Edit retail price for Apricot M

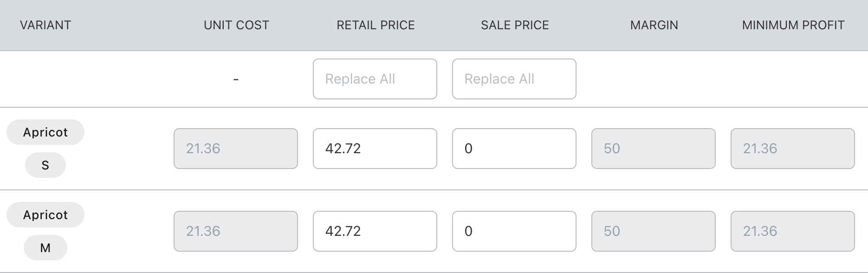pyautogui.click(x=375, y=231)
